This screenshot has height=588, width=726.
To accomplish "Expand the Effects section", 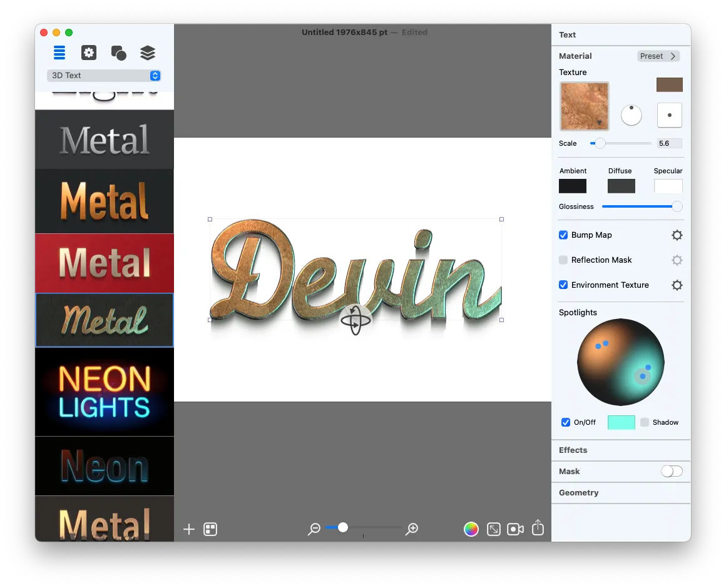I will click(573, 450).
